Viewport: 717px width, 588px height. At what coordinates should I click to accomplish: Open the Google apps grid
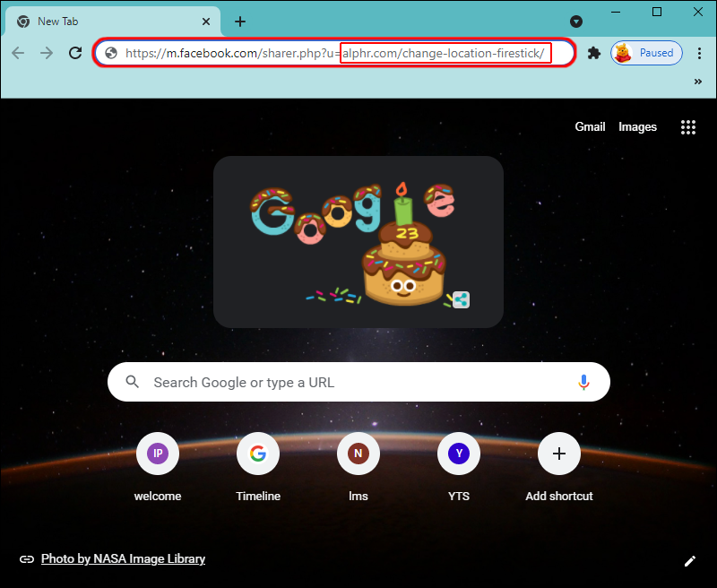tap(687, 127)
